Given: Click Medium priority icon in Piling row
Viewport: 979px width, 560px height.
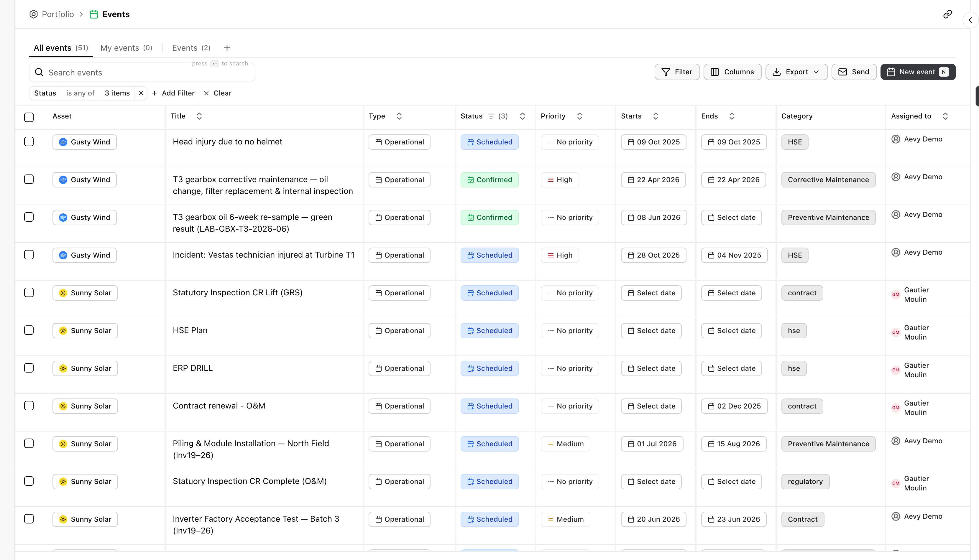Looking at the screenshot, I should (x=551, y=444).
